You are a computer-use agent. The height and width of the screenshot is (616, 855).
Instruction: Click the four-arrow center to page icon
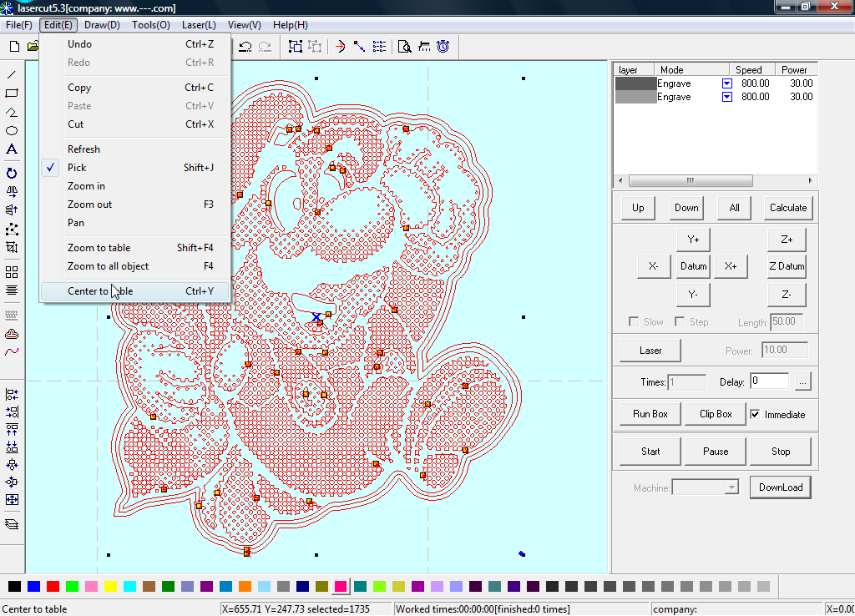coord(12,499)
